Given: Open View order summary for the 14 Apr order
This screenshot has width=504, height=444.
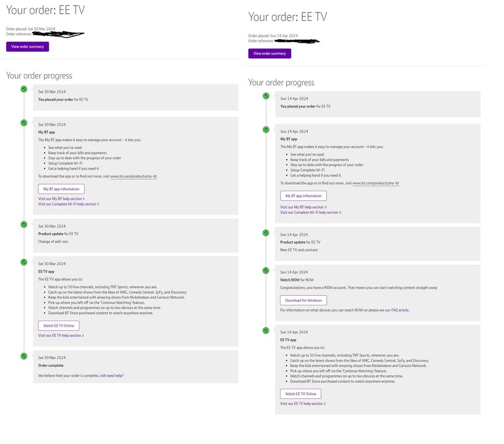Looking at the screenshot, I should coord(269,53).
